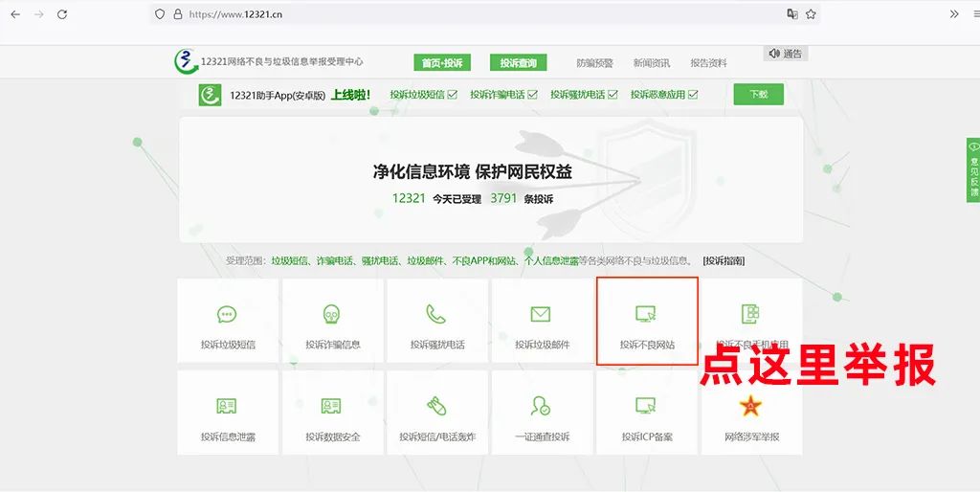The height and width of the screenshot is (492, 980).
Task: Click the 12321助手App green icon
Action: 210,95
